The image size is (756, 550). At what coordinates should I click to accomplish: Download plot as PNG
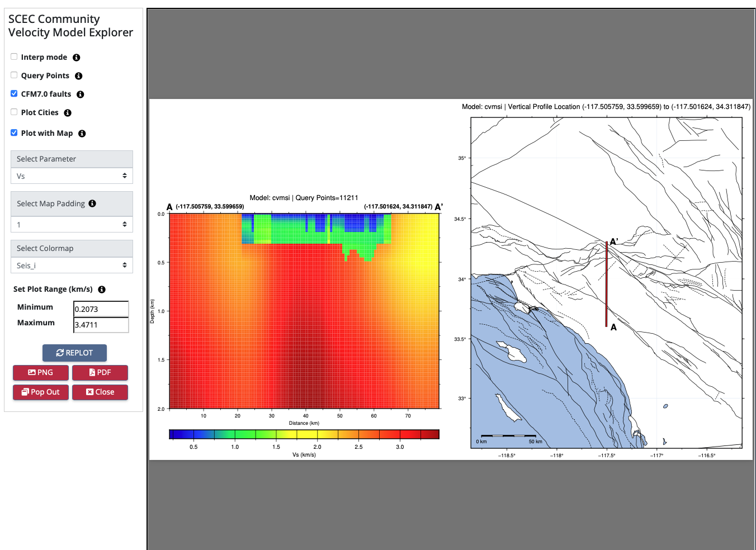(x=41, y=372)
